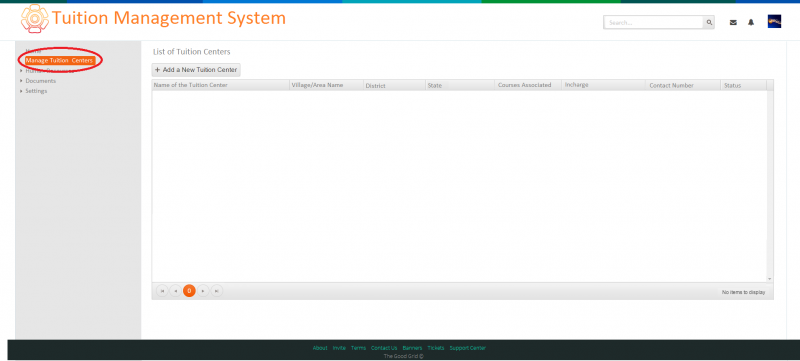The width and height of the screenshot is (800, 361).
Task: Jump to the last grid page
Action: (217, 291)
